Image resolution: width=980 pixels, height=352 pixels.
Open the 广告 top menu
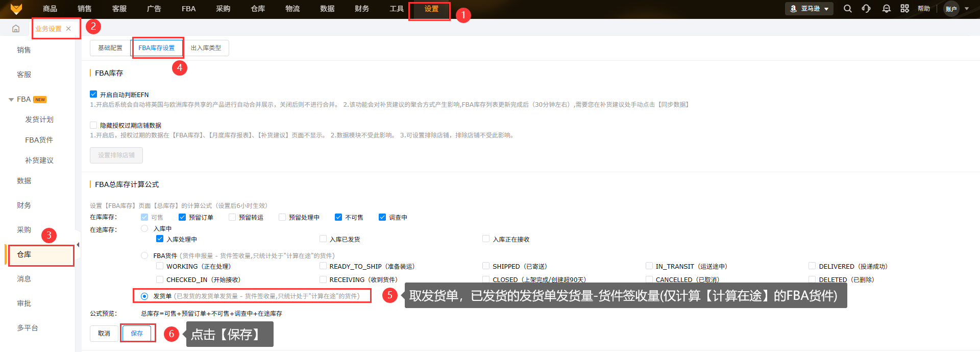click(x=154, y=9)
